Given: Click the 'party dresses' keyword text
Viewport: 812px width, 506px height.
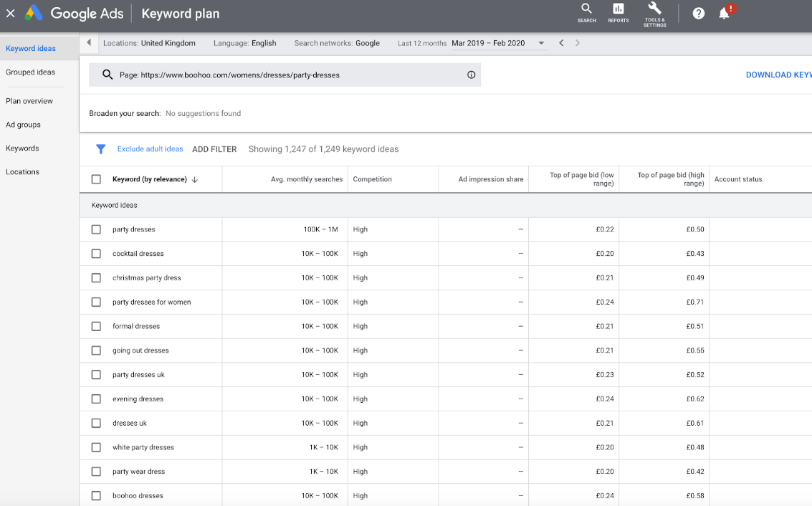Looking at the screenshot, I should (133, 229).
